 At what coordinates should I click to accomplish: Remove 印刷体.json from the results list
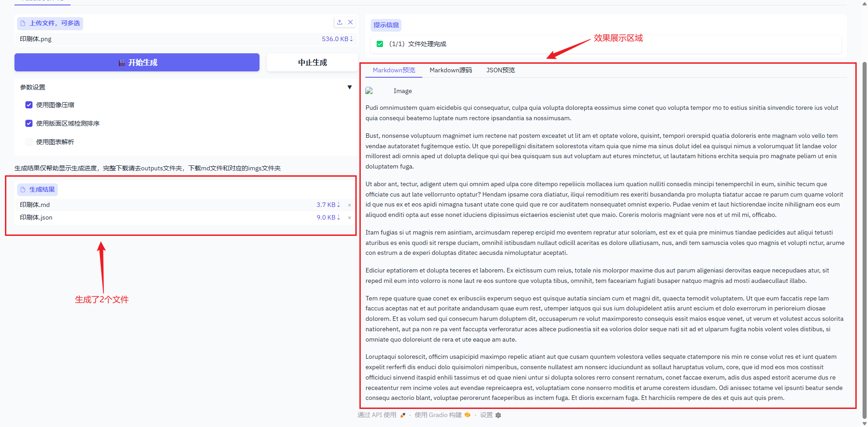349,218
